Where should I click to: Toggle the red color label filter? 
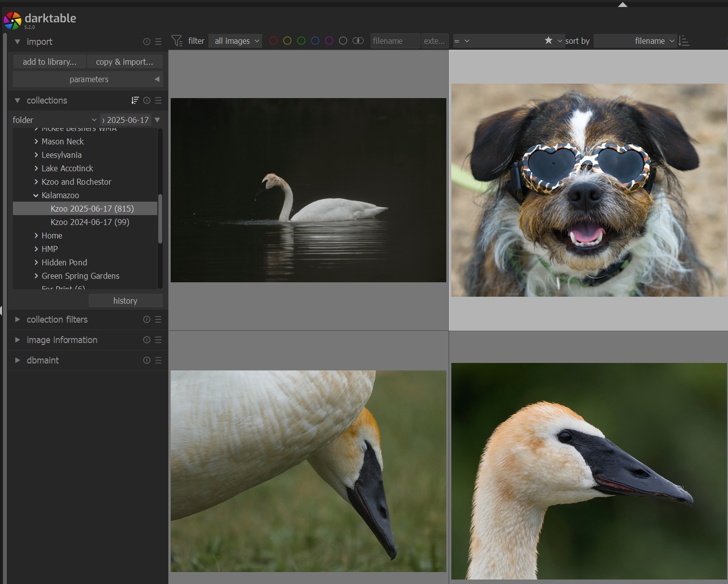pyautogui.click(x=273, y=41)
